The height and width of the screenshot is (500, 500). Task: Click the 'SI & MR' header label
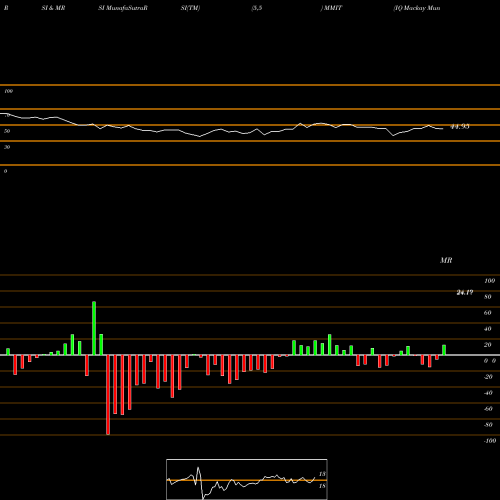tap(53, 8)
